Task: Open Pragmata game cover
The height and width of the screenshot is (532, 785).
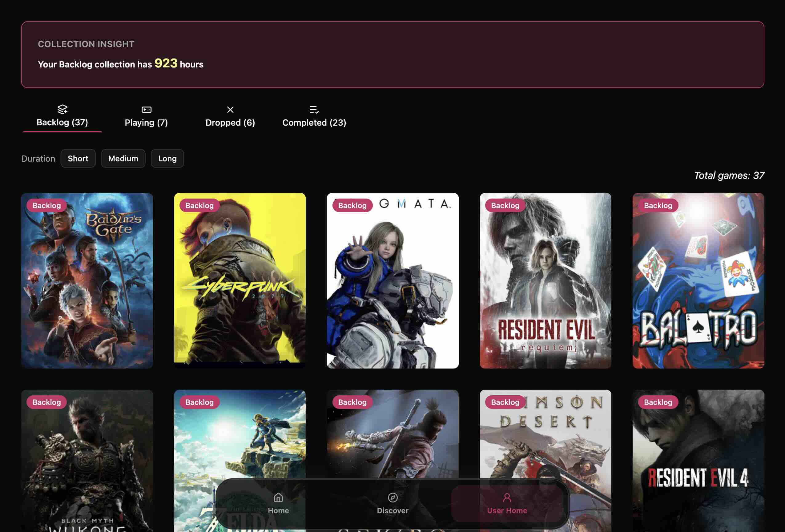Action: point(392,281)
